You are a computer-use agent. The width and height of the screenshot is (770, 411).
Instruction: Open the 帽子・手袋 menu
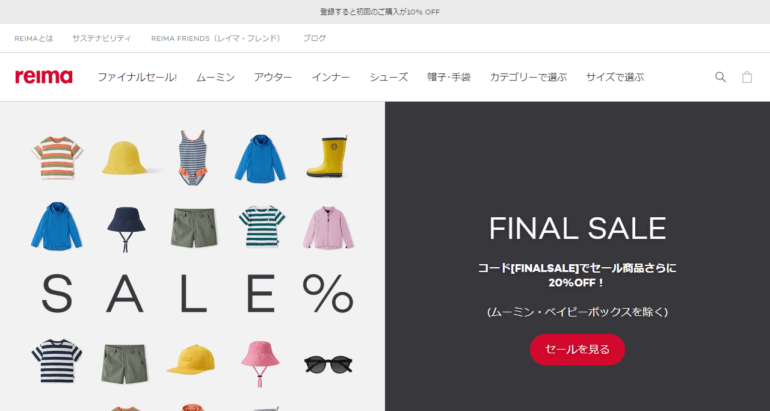point(449,77)
